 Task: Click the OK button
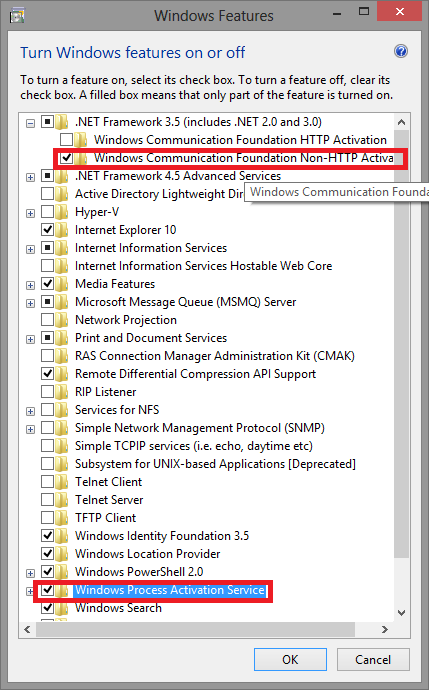click(290, 660)
